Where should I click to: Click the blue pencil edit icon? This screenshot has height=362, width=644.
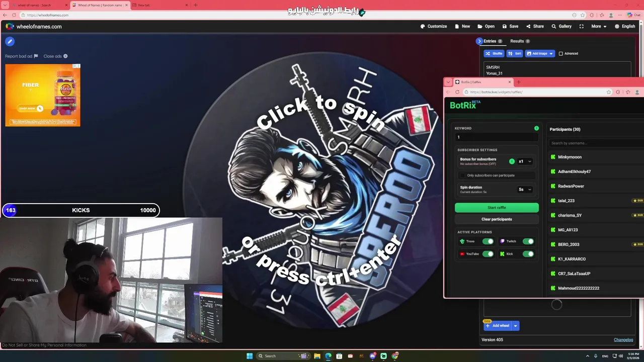[10, 42]
